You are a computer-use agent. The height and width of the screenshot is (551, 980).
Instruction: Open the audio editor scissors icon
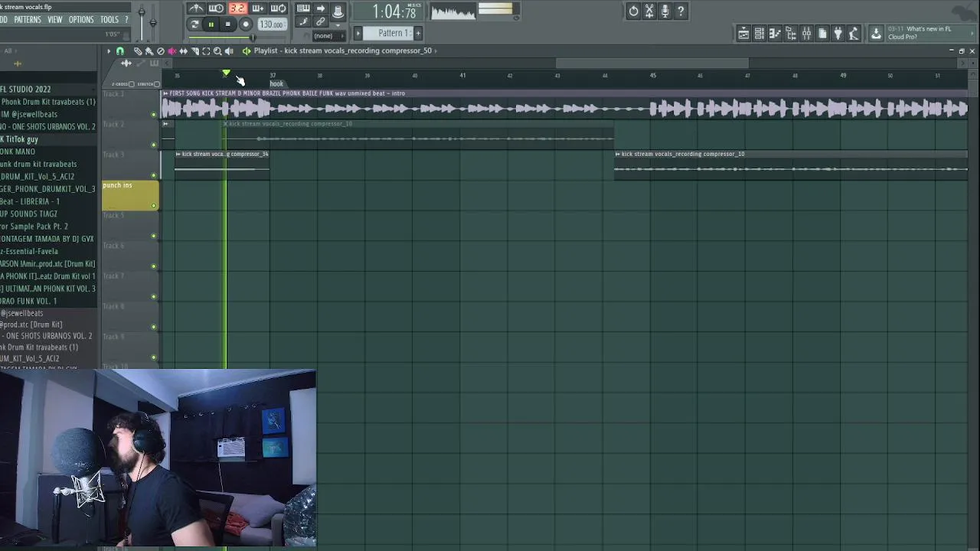pos(649,11)
